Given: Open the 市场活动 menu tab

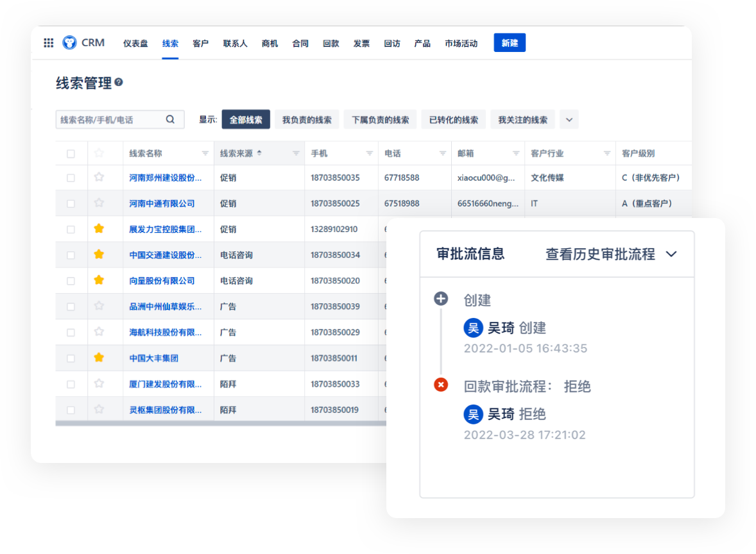Looking at the screenshot, I should point(461,44).
